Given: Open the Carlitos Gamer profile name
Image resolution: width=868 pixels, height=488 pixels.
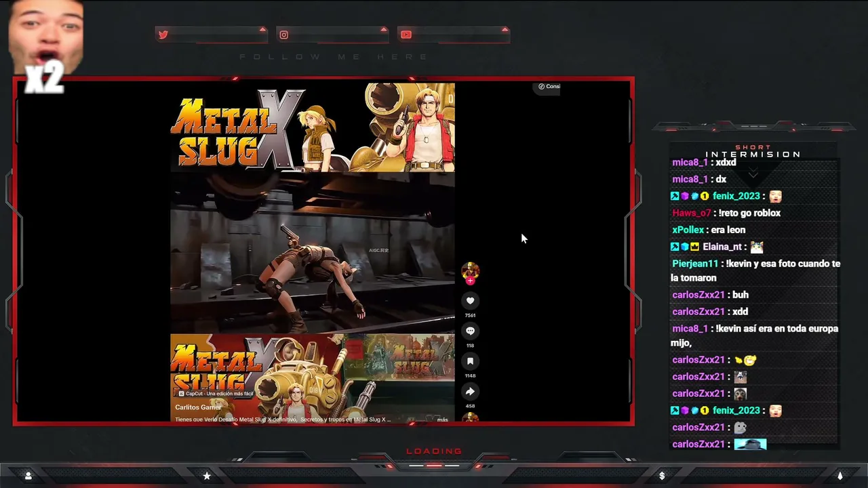Looking at the screenshot, I should click(198, 407).
